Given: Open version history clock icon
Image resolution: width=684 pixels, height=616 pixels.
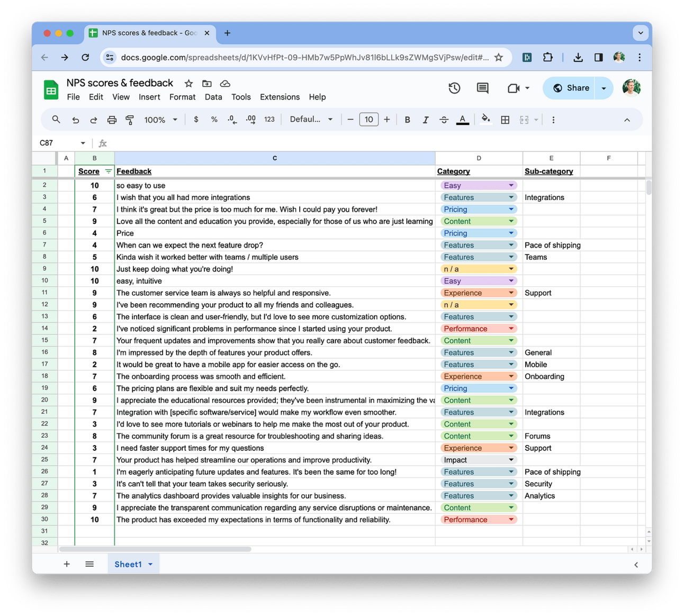Looking at the screenshot, I should (454, 88).
